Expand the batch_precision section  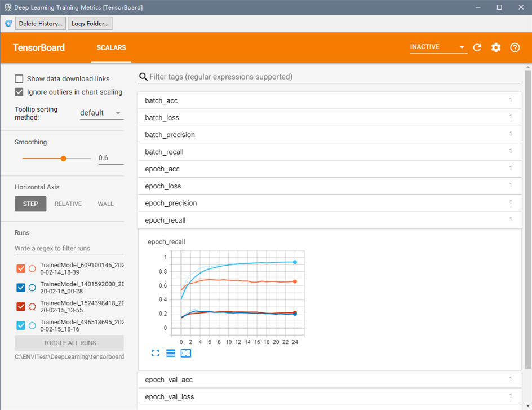coord(330,135)
